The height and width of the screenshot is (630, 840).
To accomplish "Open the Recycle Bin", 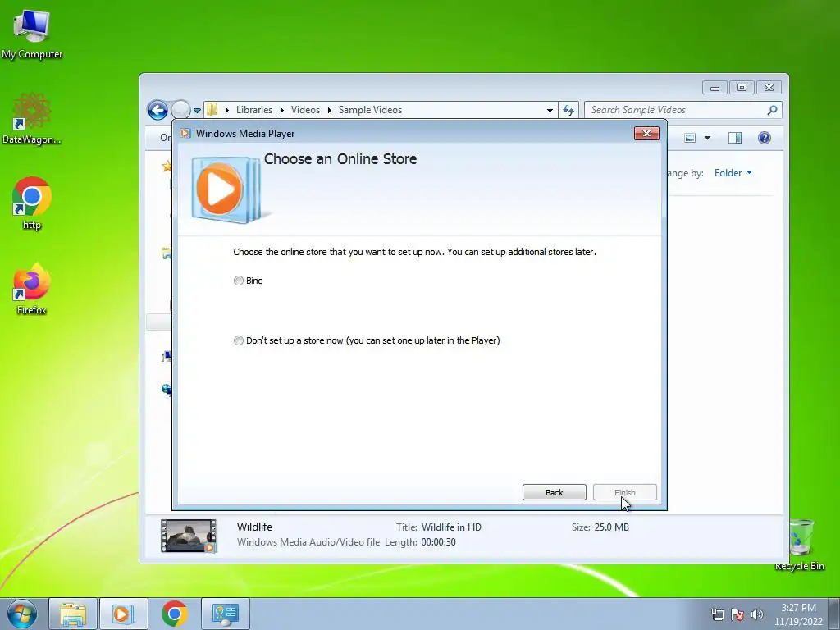I will pos(799,544).
